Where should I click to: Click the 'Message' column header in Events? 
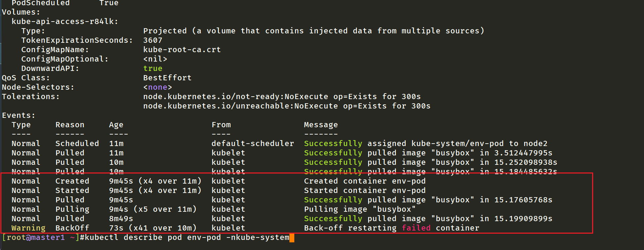coord(321,125)
